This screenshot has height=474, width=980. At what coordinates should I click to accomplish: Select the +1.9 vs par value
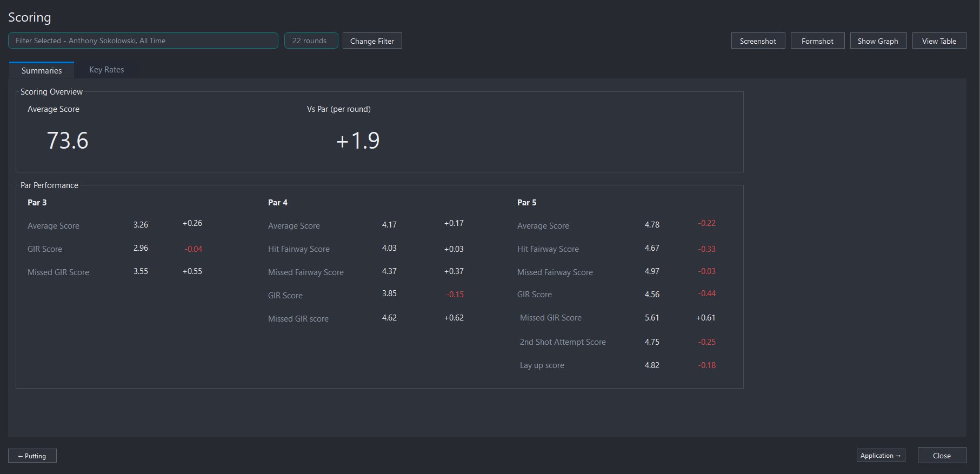click(x=358, y=141)
